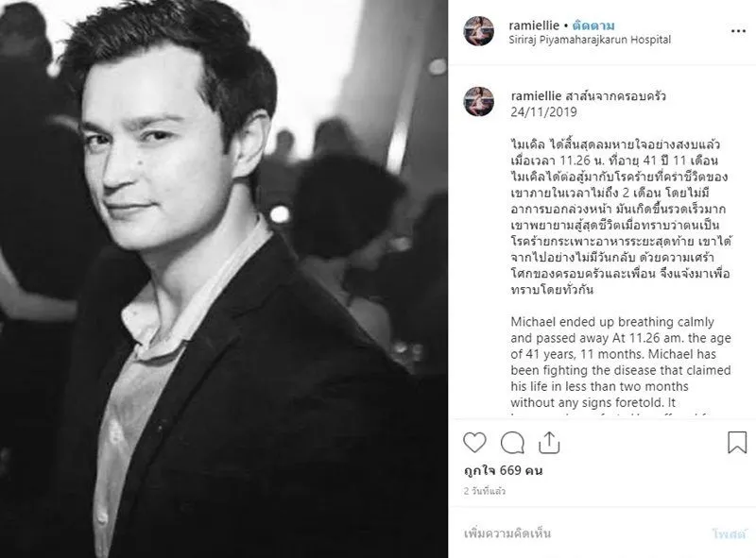Follow the account via the ติดตาม link
The image size is (756, 558).
[x=593, y=25]
